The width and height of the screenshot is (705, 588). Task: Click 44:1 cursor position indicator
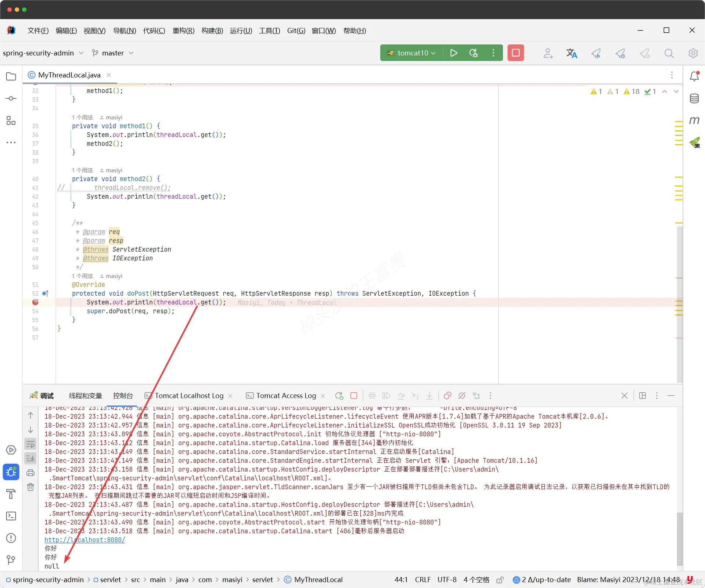click(x=401, y=580)
